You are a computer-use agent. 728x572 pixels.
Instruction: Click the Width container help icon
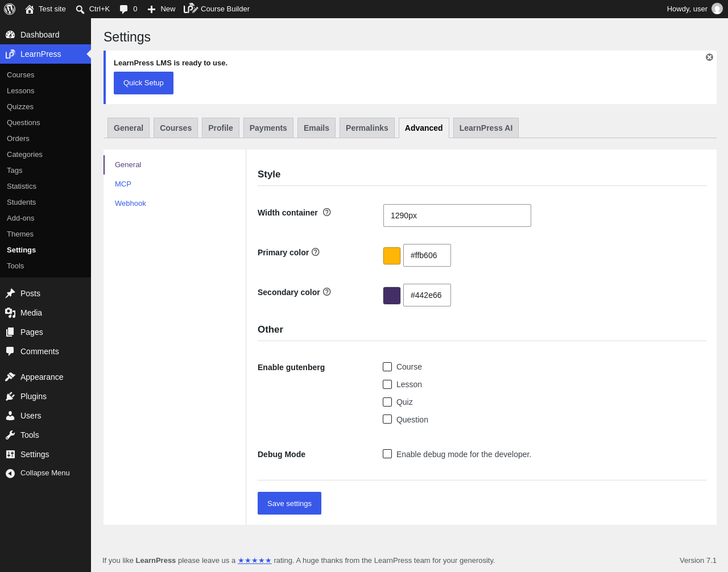click(x=326, y=212)
